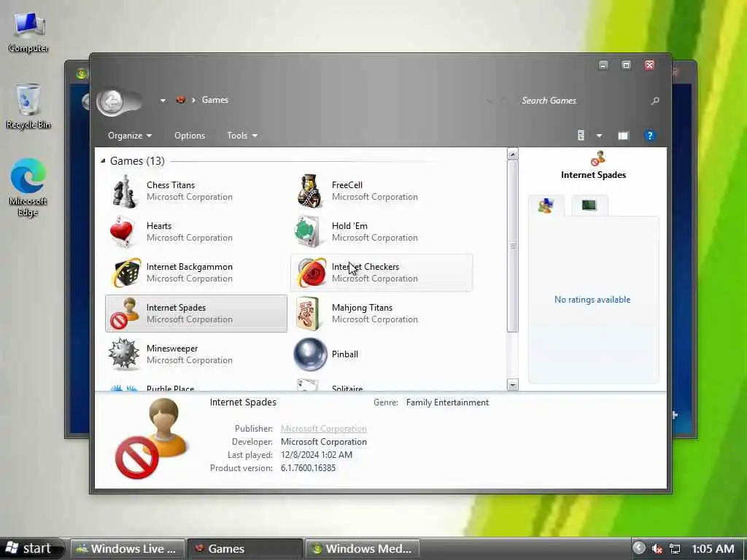
Task: Click the Options toolbar item
Action: [x=190, y=136]
